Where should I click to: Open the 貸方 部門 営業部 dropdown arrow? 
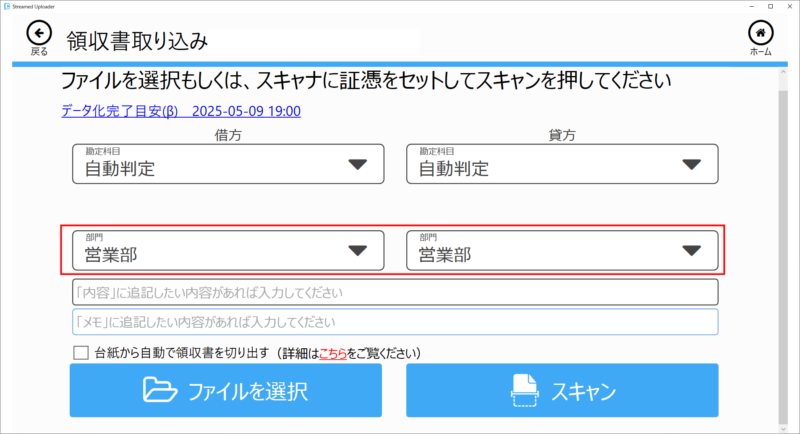[x=692, y=250]
